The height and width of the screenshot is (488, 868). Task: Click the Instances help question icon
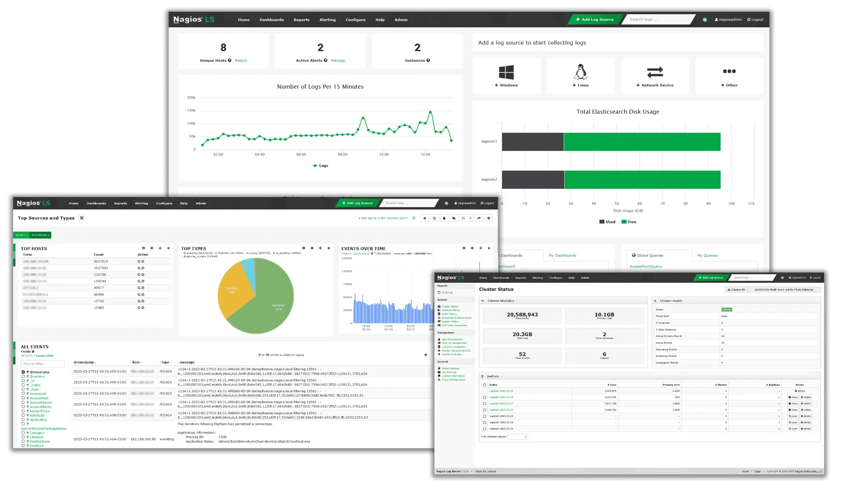click(x=428, y=61)
